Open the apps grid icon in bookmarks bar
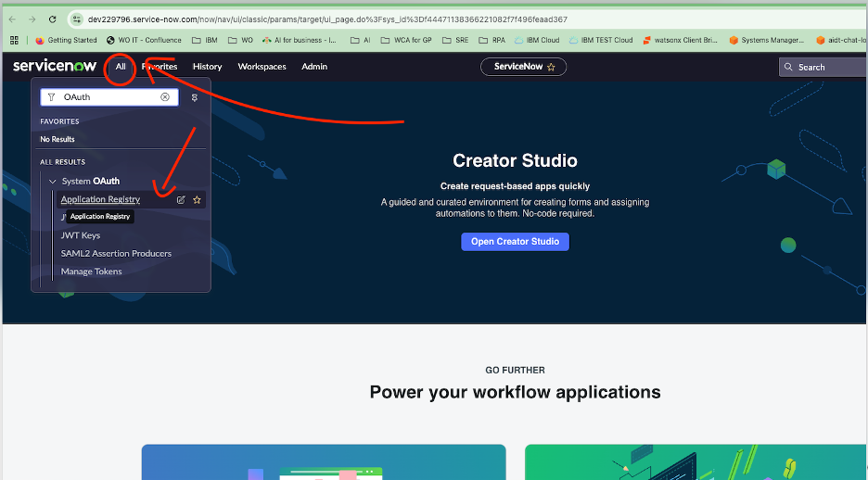868x480 pixels. tap(15, 41)
